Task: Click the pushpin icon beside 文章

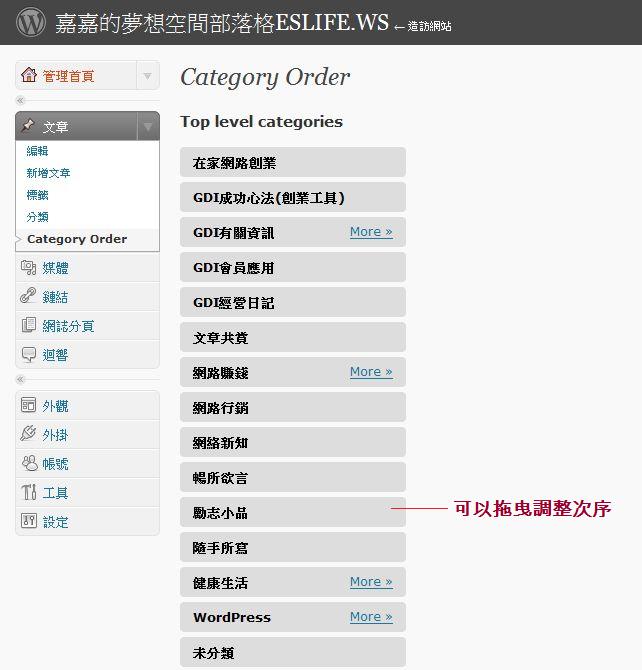Action: pyautogui.click(x=28, y=126)
